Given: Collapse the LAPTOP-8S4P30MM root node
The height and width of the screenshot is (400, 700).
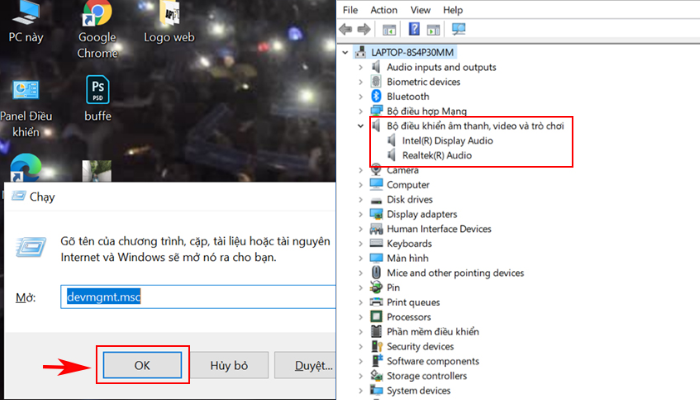Looking at the screenshot, I should click(346, 52).
